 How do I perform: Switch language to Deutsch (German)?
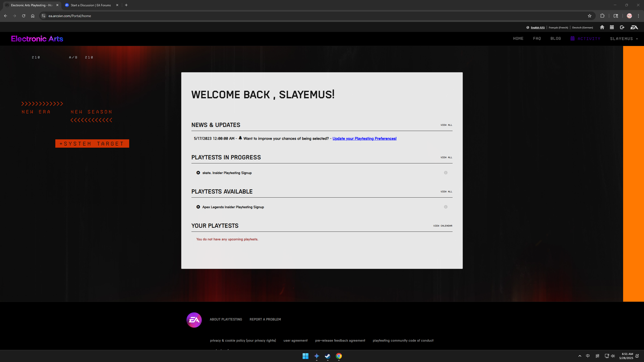tap(582, 28)
